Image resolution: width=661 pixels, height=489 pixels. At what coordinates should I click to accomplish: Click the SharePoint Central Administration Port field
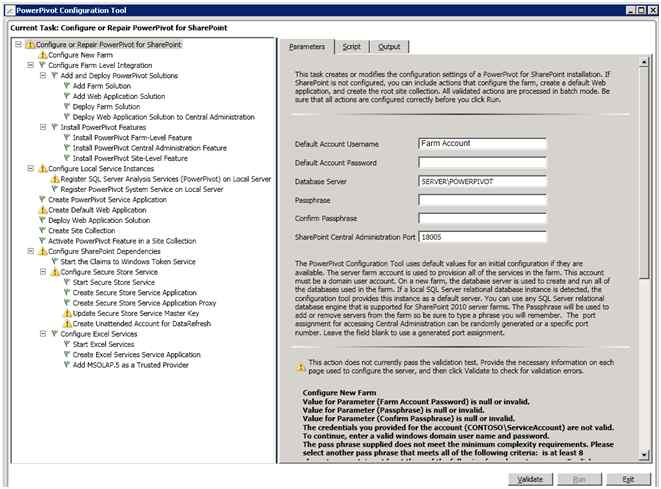click(482, 237)
